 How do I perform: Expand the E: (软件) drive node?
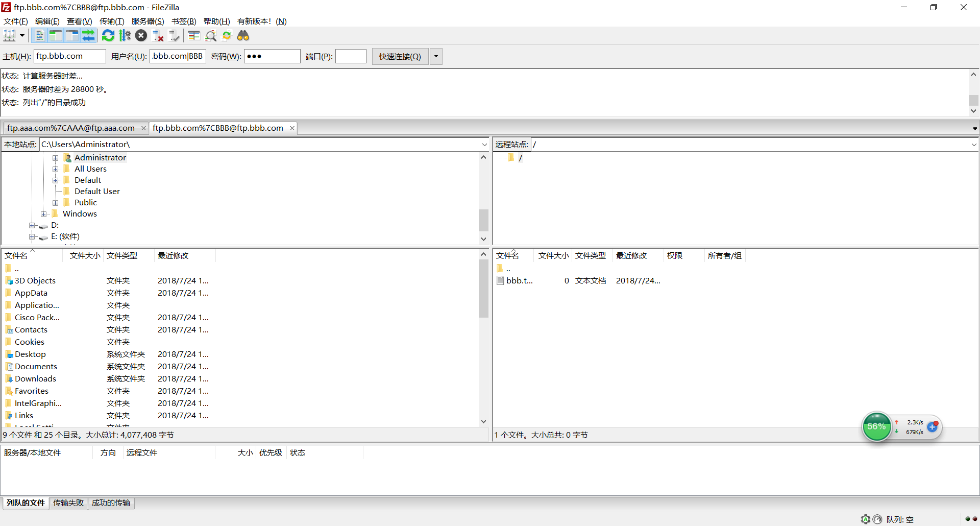(x=32, y=236)
